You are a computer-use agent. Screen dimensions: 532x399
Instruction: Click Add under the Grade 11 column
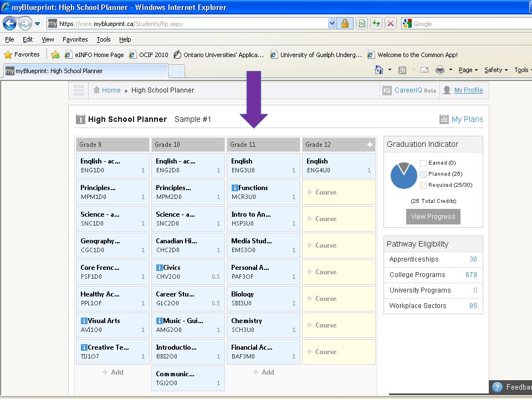264,372
